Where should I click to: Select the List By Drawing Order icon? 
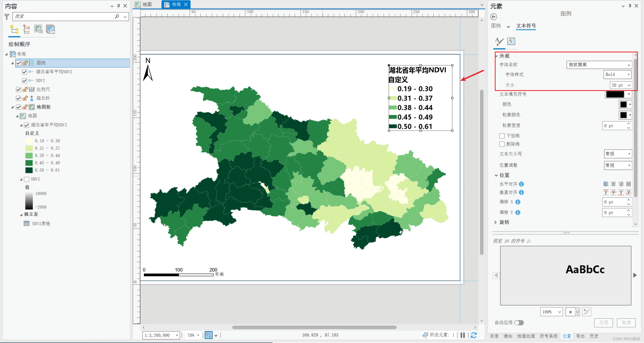[14, 30]
